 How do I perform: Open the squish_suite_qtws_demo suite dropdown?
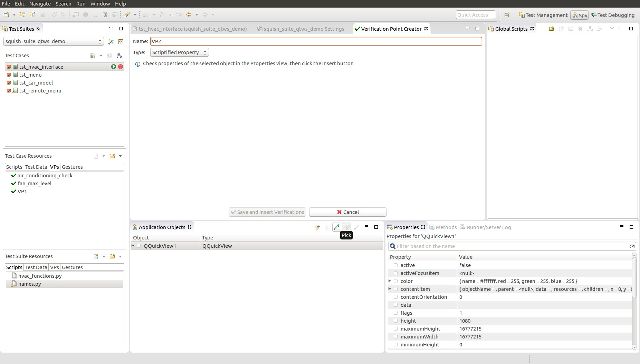pyautogui.click(x=54, y=41)
